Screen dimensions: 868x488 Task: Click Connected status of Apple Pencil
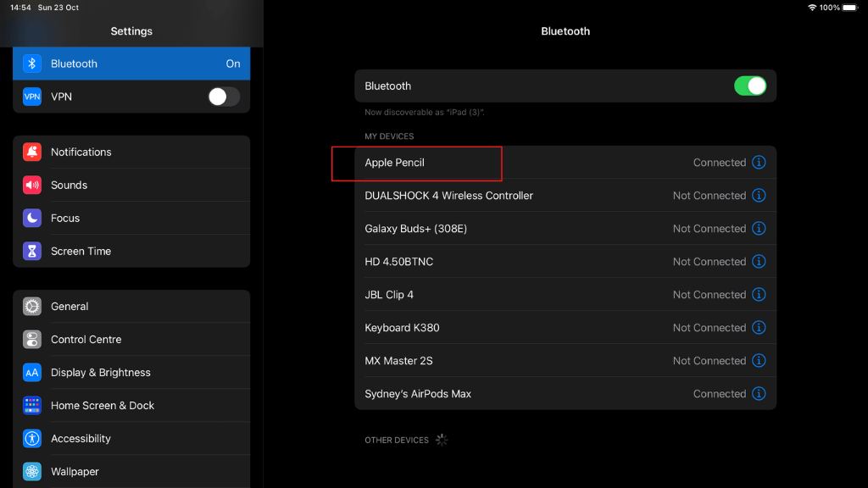pyautogui.click(x=720, y=163)
